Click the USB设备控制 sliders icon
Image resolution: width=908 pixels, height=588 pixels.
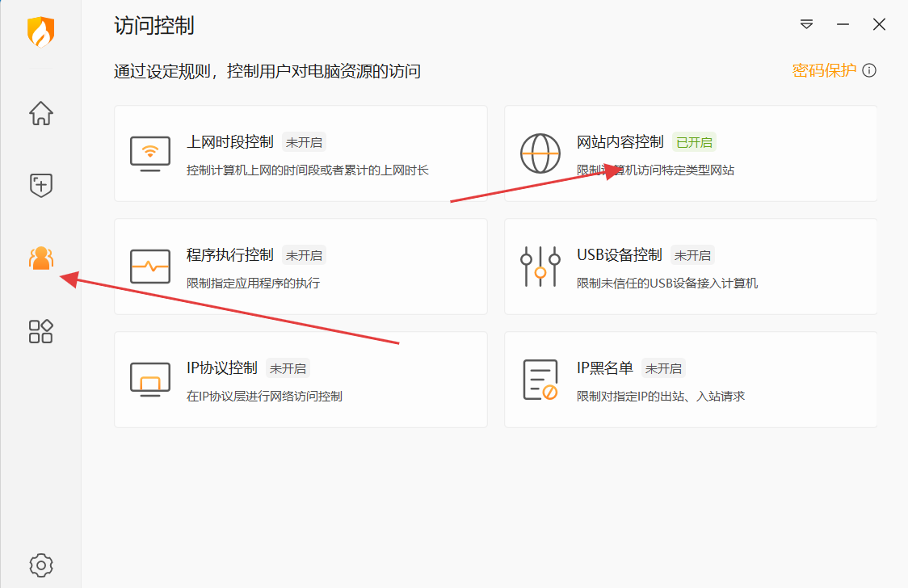point(540,267)
